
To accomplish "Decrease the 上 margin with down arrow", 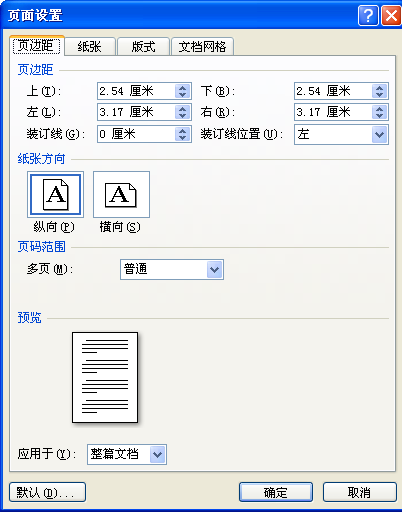I will click(182, 95).
